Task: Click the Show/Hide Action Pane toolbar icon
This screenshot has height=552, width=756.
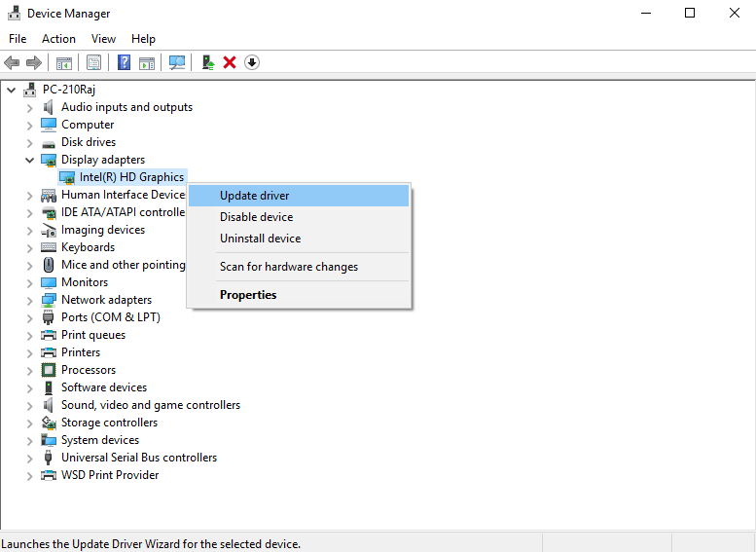Action: pyautogui.click(x=147, y=62)
